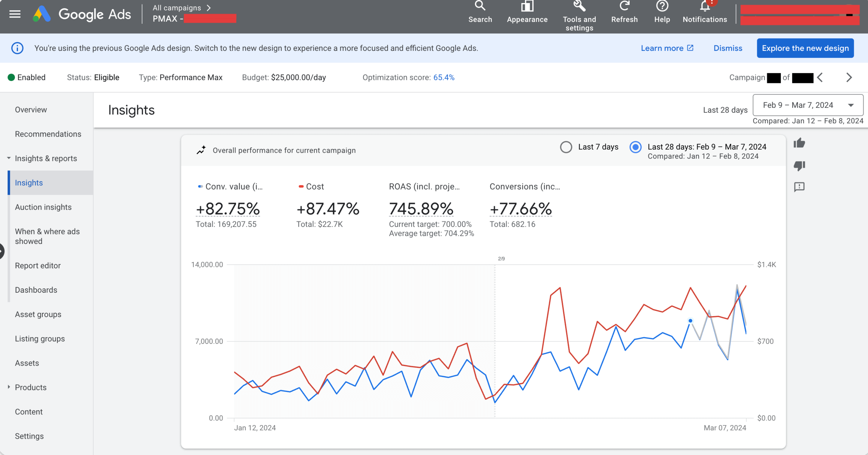This screenshot has height=455, width=868.
Task: Open Asset groups page
Action: point(38,314)
